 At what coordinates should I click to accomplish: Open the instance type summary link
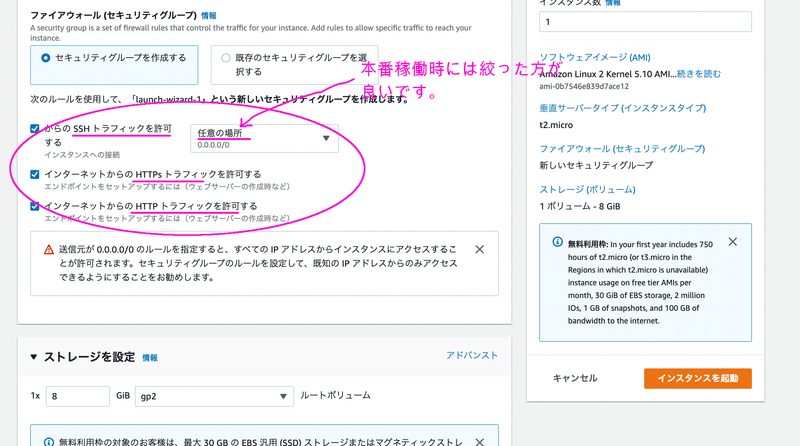(x=623, y=108)
